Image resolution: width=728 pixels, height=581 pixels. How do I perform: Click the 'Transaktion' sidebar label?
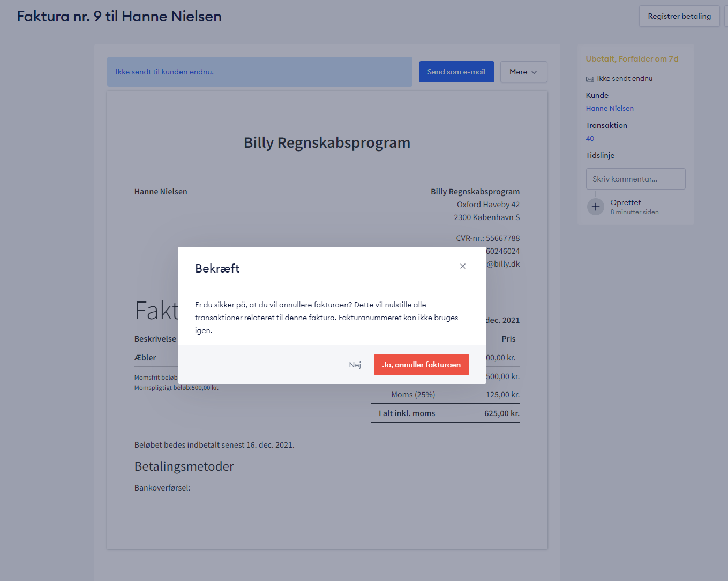606,125
